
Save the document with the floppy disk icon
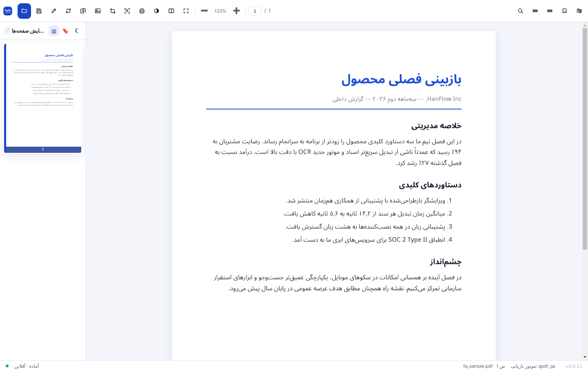[39, 11]
